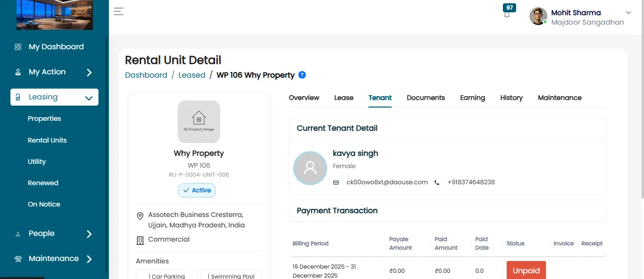Click the envelope icon beside tenant email

336,182
